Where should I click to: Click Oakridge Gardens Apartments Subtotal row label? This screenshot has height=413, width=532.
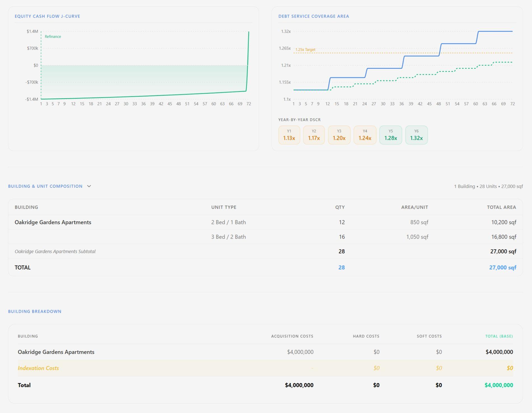pos(55,251)
